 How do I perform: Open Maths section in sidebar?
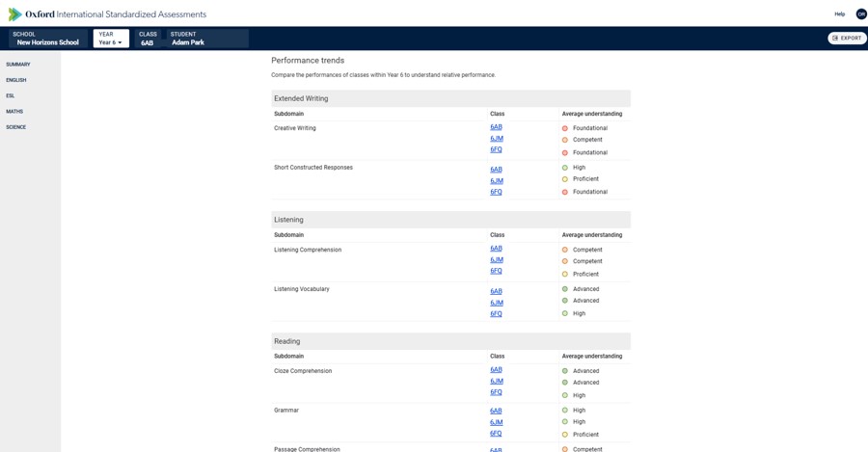(14, 112)
